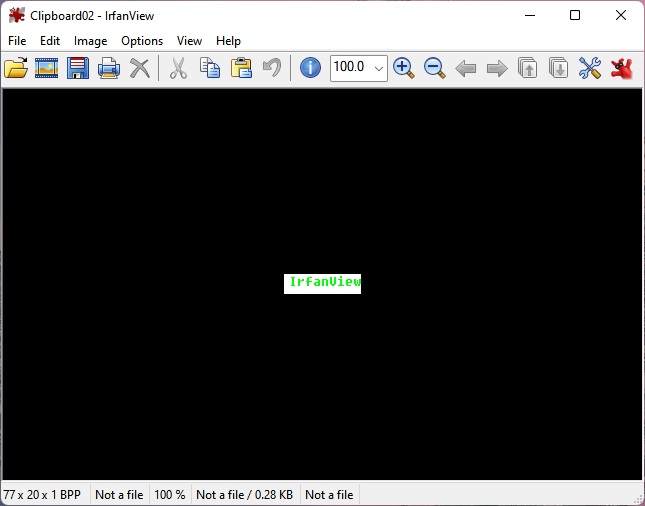This screenshot has width=645, height=506.
Task: Go to next file with right arrow
Action: pos(497,68)
